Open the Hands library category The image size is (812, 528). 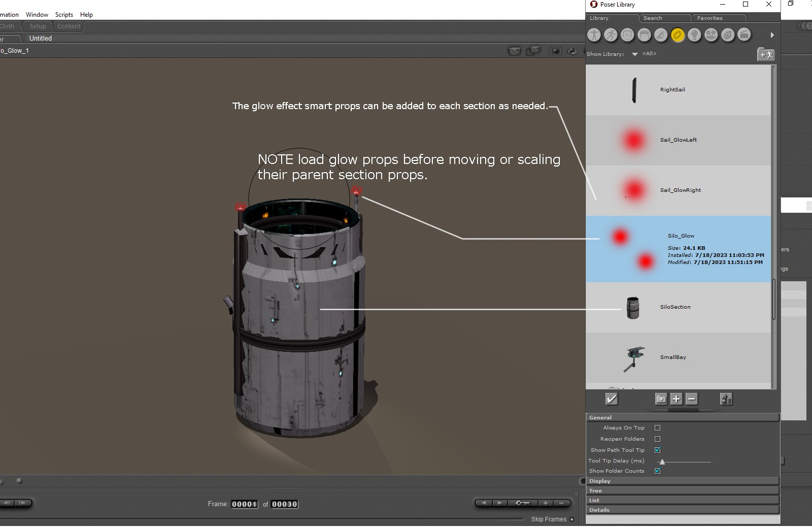[x=661, y=35]
